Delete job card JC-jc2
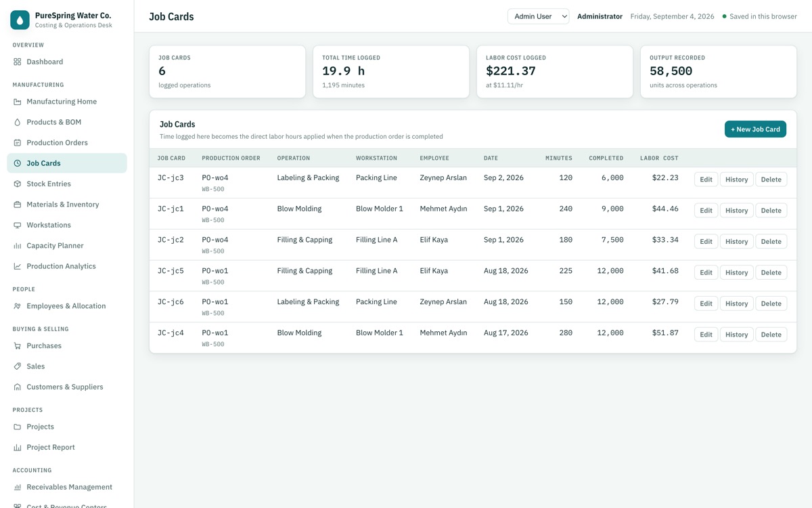The height and width of the screenshot is (508, 812). click(x=771, y=242)
